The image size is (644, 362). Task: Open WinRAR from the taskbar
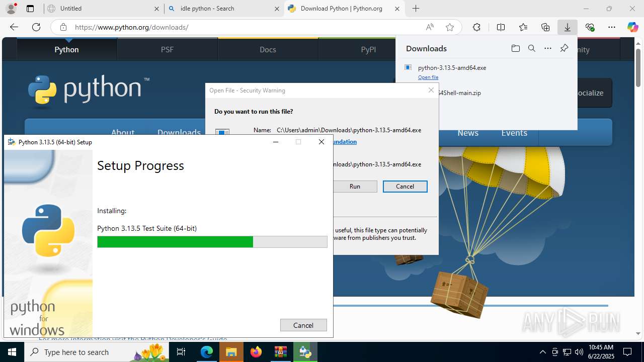(x=280, y=352)
